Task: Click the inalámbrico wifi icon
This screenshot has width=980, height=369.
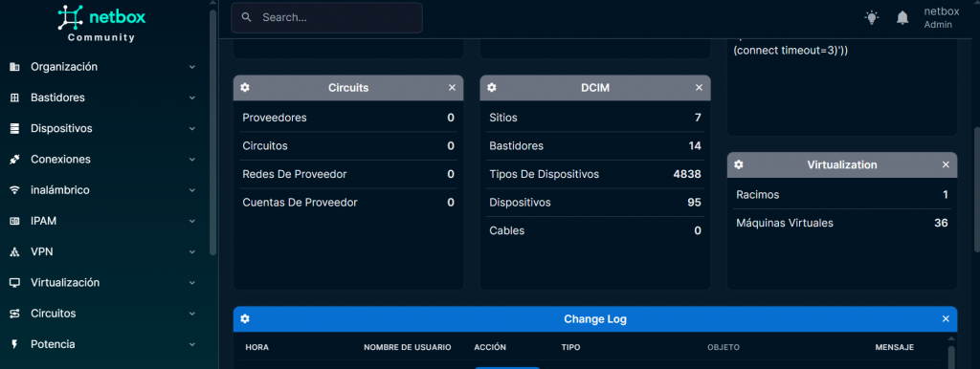Action: click(x=14, y=190)
